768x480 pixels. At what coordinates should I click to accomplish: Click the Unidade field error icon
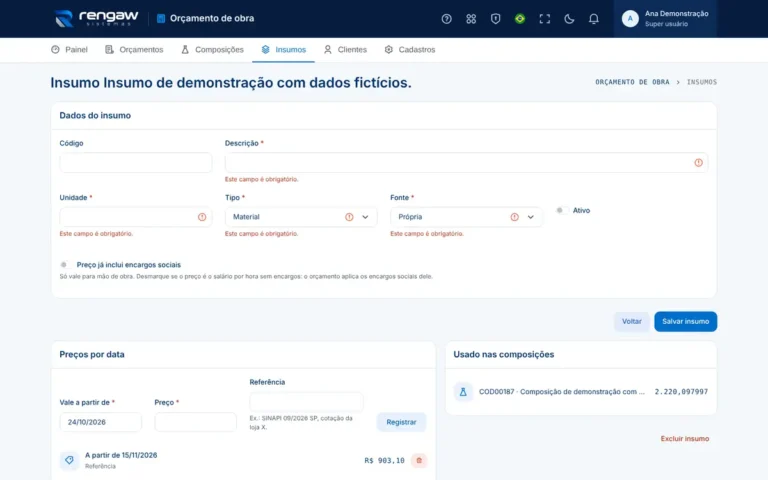coord(202,217)
